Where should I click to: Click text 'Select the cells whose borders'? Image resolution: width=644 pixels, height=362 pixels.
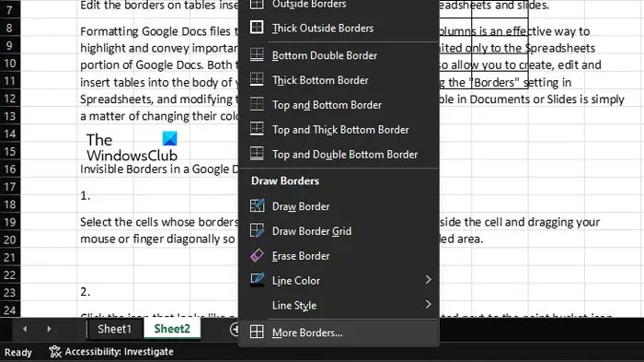point(159,222)
